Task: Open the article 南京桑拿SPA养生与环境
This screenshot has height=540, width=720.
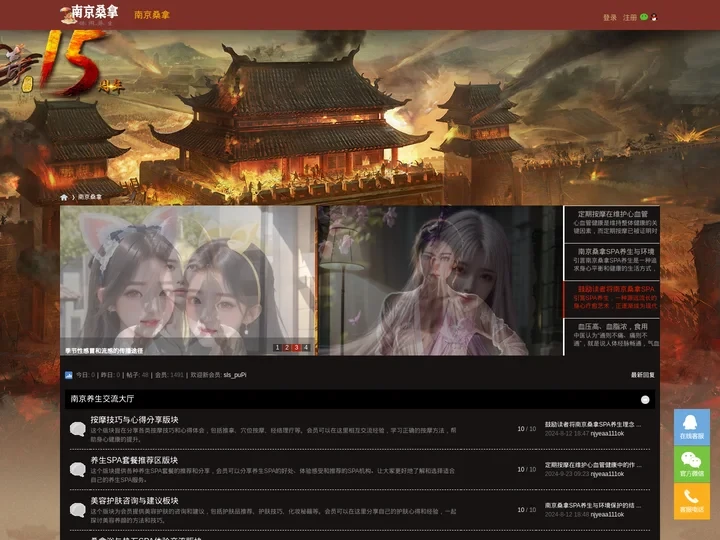Action: click(616, 252)
